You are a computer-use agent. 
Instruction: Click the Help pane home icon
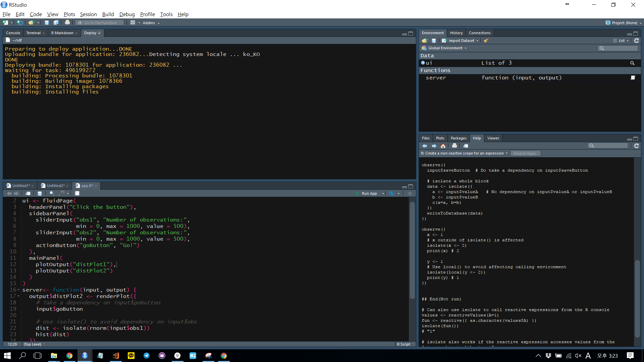click(443, 146)
